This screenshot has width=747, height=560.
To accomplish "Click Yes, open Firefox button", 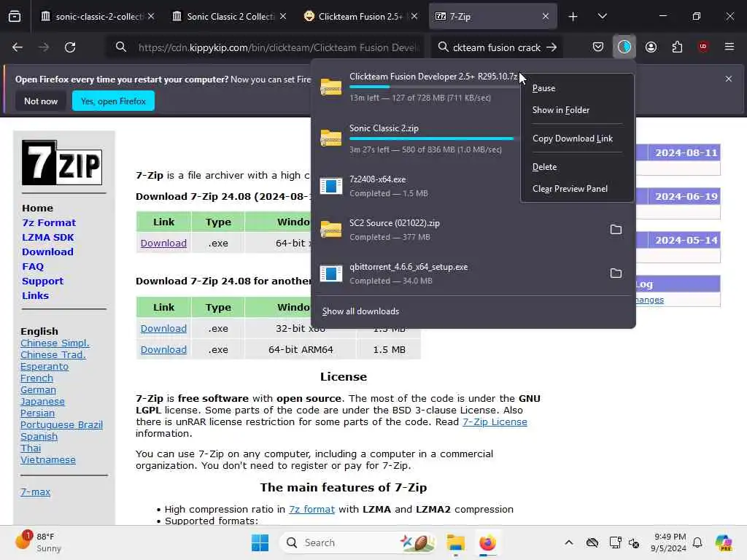I will pyautogui.click(x=113, y=101).
